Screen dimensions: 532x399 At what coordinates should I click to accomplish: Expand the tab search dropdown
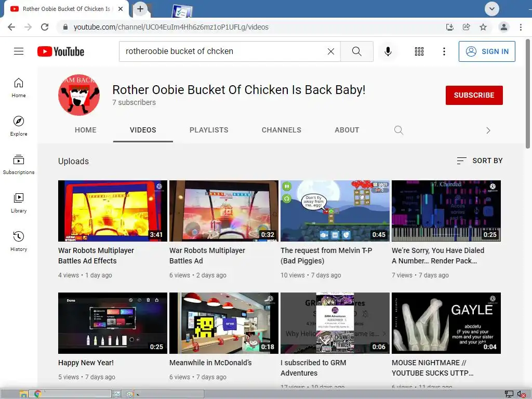(491, 9)
